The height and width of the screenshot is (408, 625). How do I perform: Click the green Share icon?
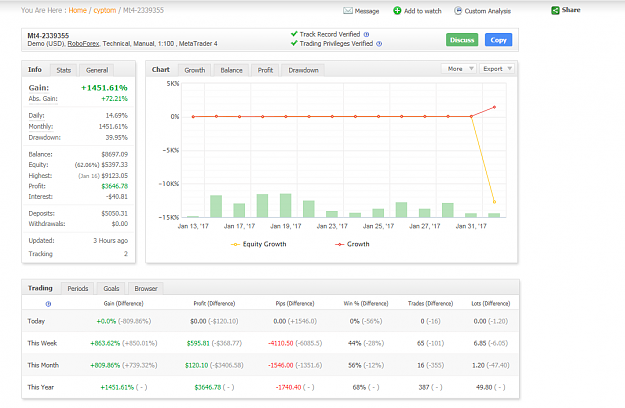(x=555, y=10)
